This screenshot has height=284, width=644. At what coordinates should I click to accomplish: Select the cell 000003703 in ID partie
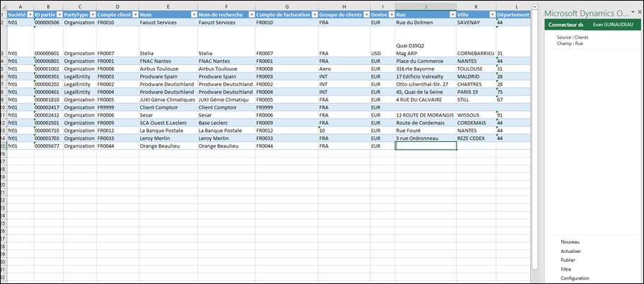(48, 138)
